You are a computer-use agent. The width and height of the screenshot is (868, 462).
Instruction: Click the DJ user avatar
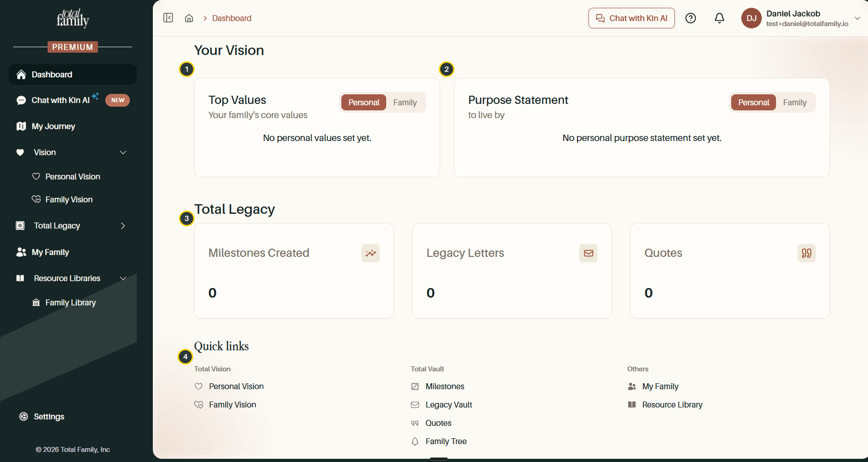tap(751, 18)
